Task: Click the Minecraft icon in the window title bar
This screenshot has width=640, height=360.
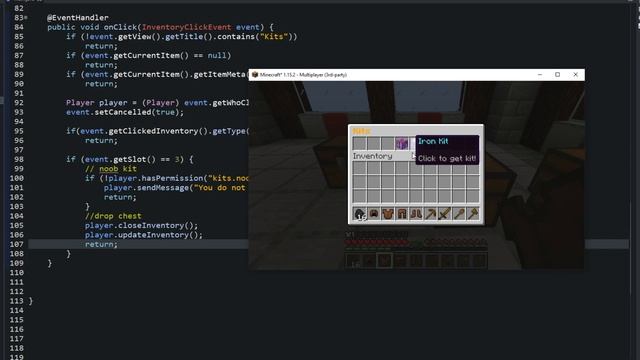Action: [255, 75]
